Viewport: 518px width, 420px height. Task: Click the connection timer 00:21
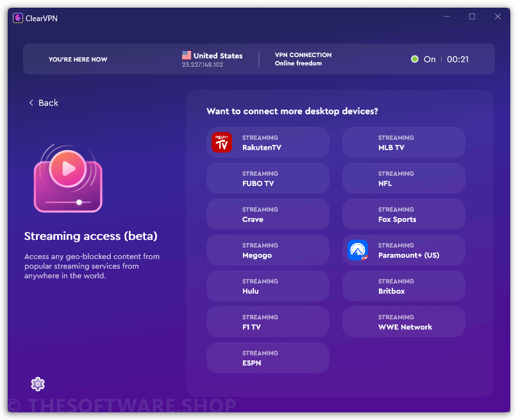click(458, 59)
